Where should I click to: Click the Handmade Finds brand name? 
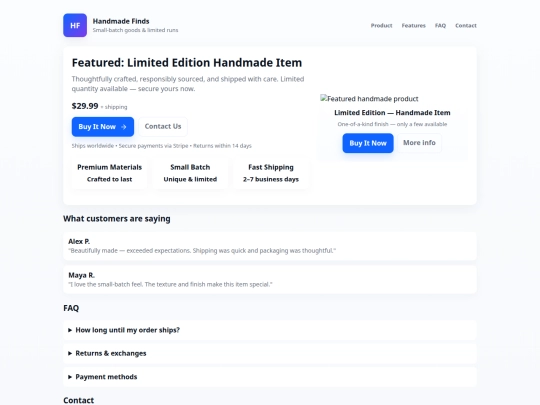(x=121, y=21)
